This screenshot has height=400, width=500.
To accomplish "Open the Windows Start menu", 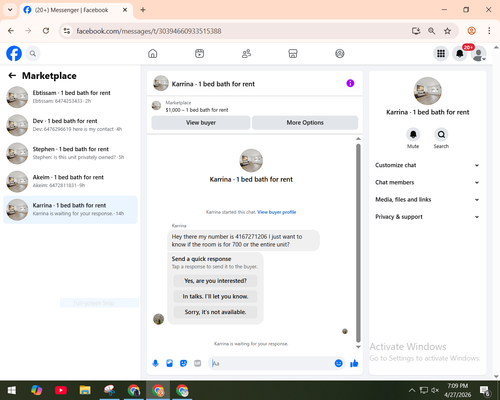I will pyautogui.click(x=12, y=390).
